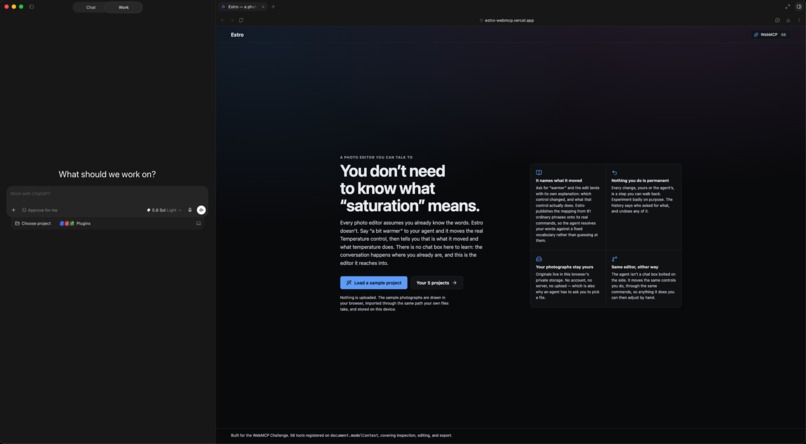Click the "saturation" means headline text
This screenshot has width=806, height=444.
tap(410, 206)
